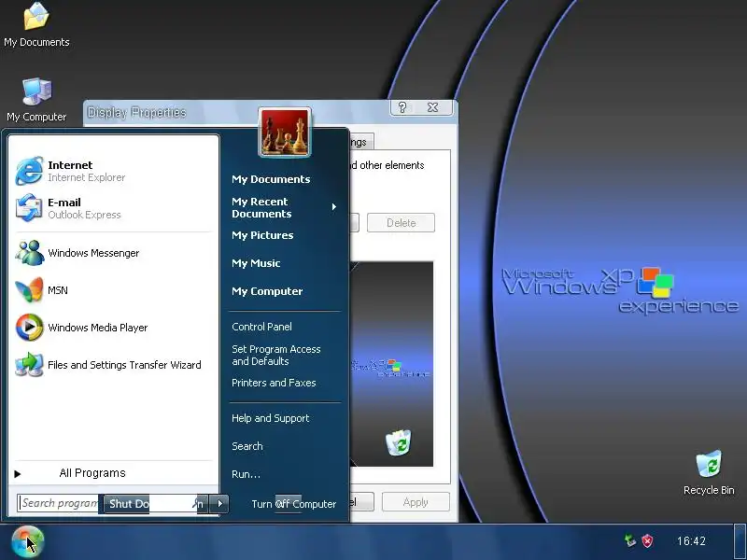Close the Display Properties window
Image resolution: width=747 pixels, height=560 pixels.
432,107
